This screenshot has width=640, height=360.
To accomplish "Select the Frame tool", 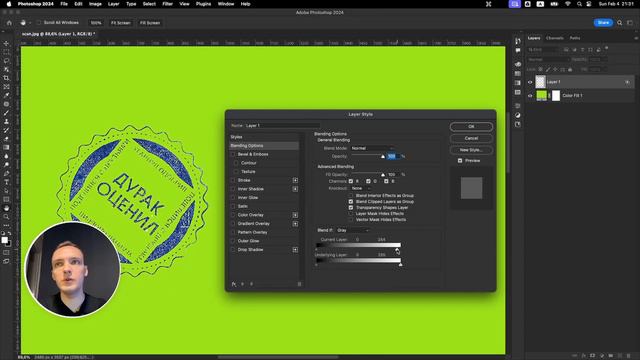I will (6, 87).
